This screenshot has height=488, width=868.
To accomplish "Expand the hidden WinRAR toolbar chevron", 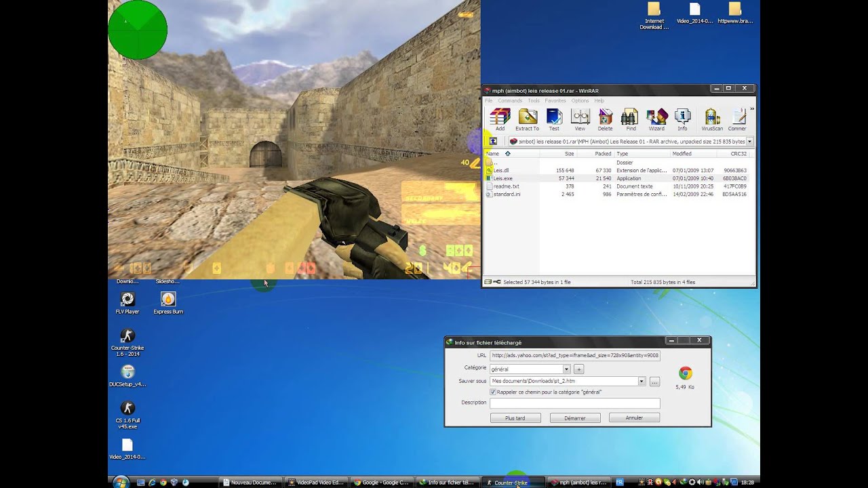I will pyautogui.click(x=751, y=109).
